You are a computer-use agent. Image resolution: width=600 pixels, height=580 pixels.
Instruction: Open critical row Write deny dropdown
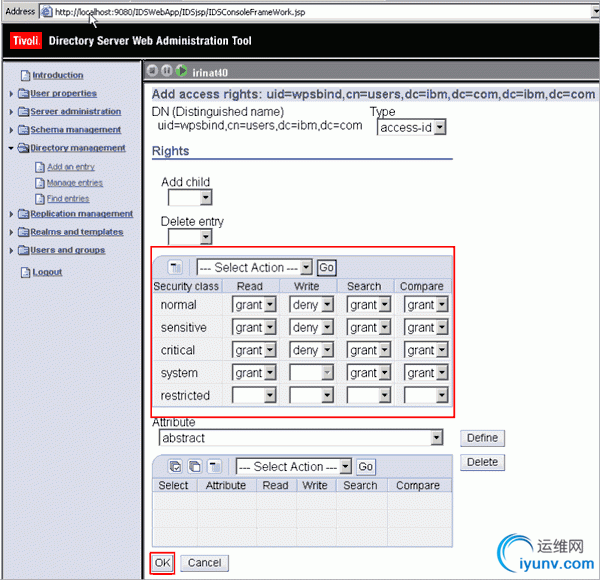[x=311, y=350]
